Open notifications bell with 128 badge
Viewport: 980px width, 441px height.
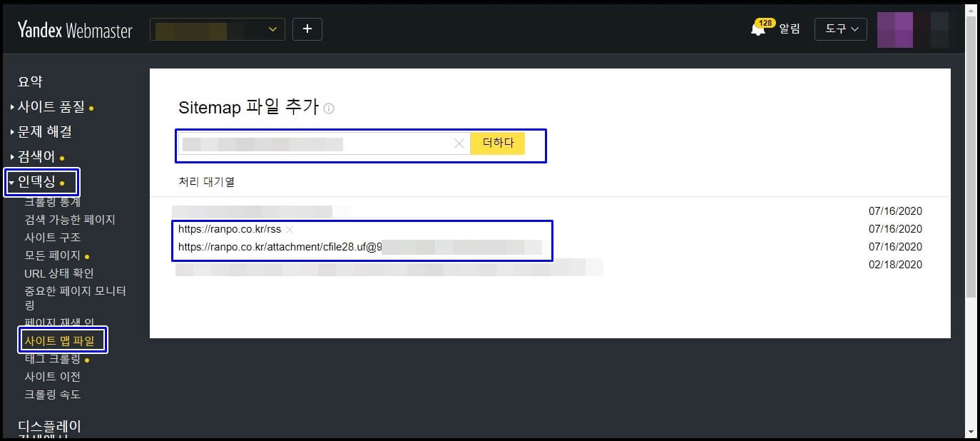(x=759, y=29)
